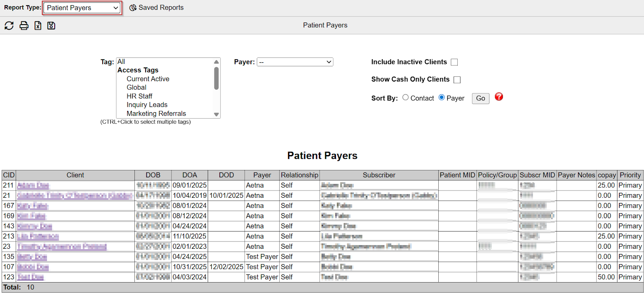
Task: Click the copay column header
Action: tap(607, 175)
